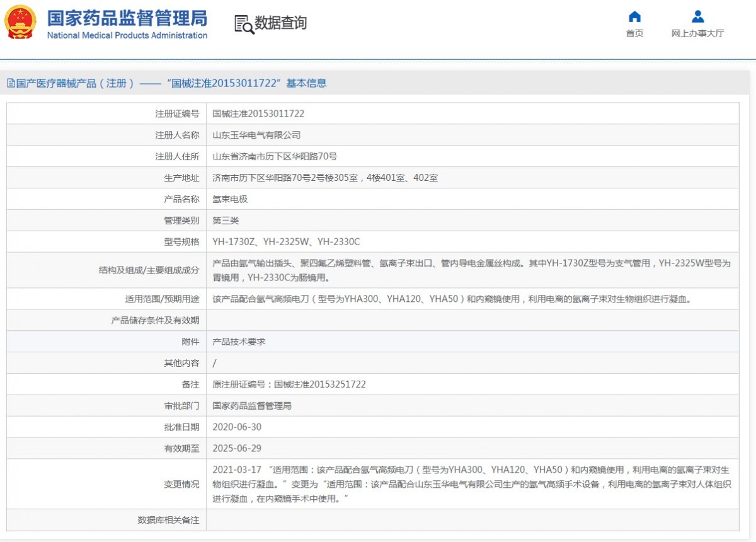Click the 数据查询 magnifier document icon
This screenshot has height=542, width=756.
pos(244,24)
